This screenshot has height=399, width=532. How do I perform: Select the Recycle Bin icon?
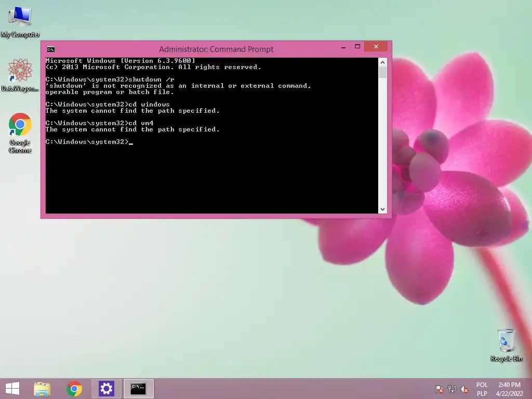pos(506,345)
